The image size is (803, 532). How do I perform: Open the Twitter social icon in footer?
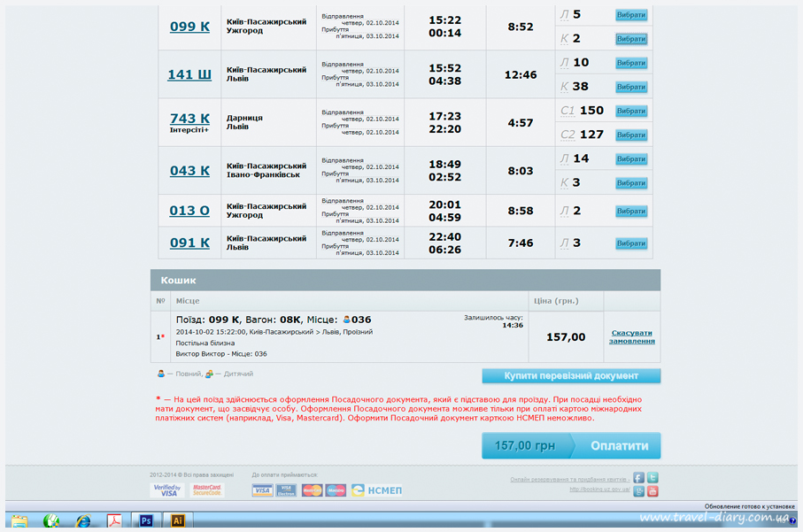pos(652,478)
